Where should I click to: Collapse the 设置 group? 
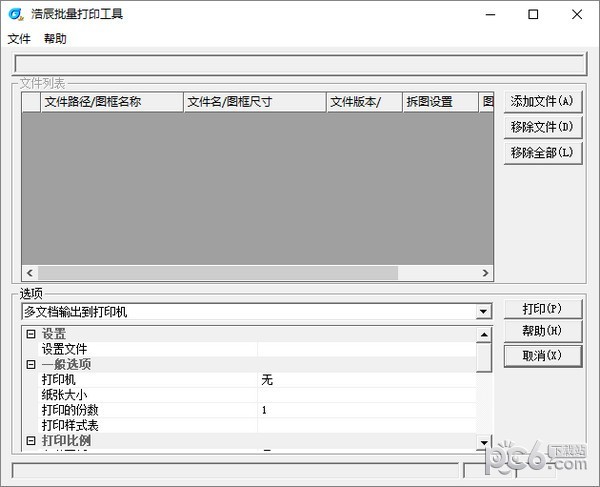pyautogui.click(x=31, y=334)
